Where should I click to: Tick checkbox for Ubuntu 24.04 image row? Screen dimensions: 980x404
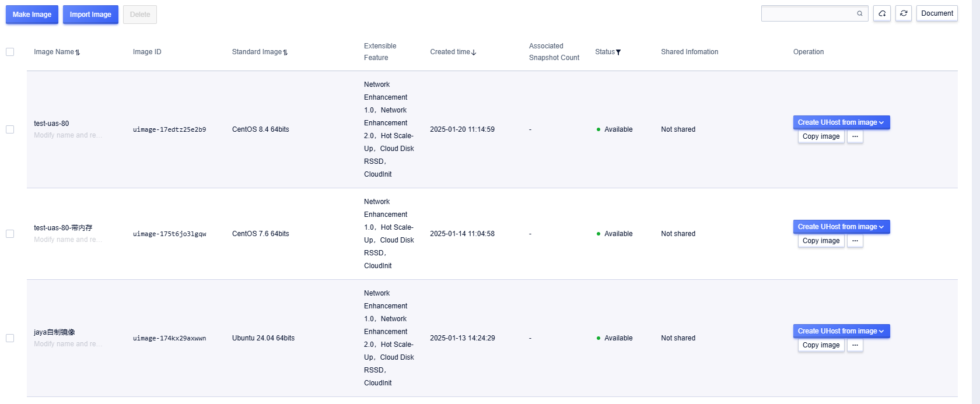tap(10, 338)
